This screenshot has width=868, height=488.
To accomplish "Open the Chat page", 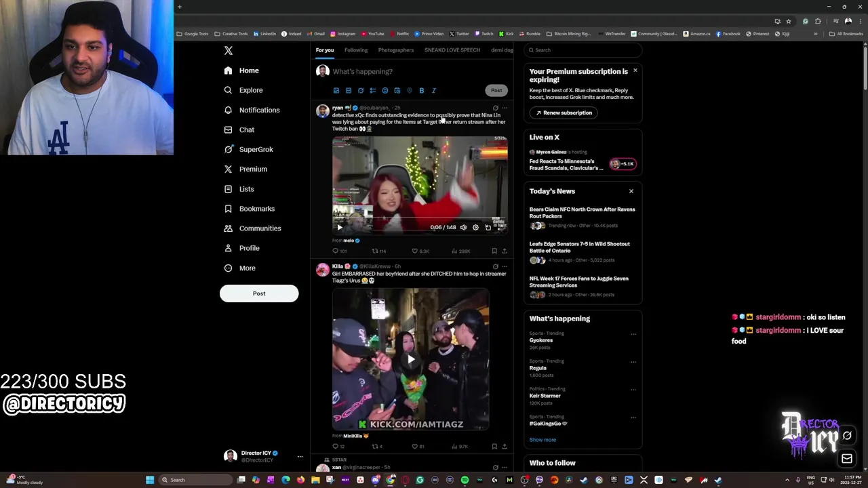I will [x=239, y=129].
